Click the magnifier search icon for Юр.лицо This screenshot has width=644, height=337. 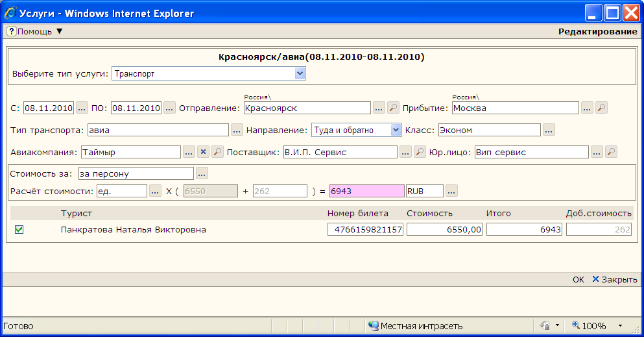(611, 152)
